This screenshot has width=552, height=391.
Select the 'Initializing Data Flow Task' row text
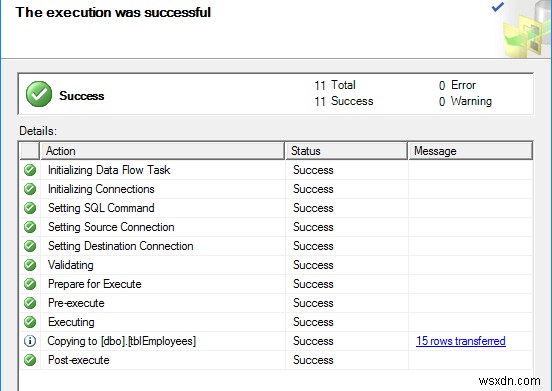pos(109,170)
